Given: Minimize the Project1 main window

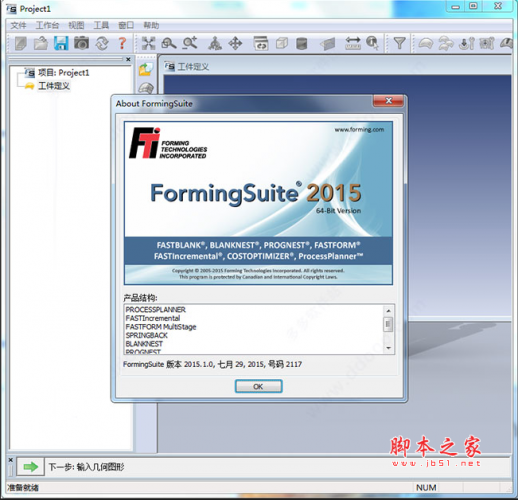Looking at the screenshot, I should click(456, 6).
